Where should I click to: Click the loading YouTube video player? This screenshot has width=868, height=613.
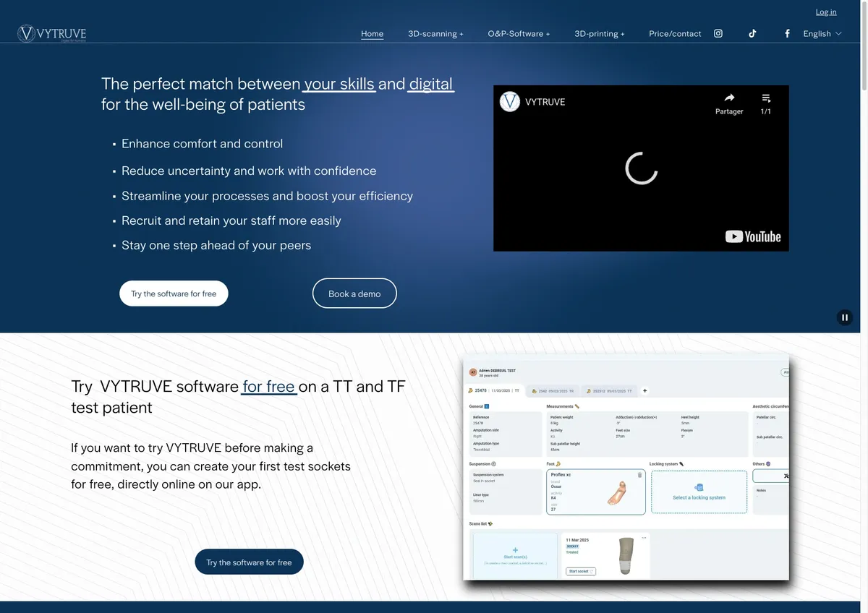click(641, 168)
